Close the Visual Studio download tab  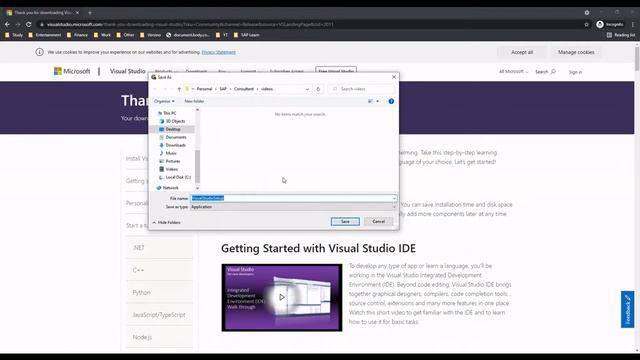click(77, 13)
